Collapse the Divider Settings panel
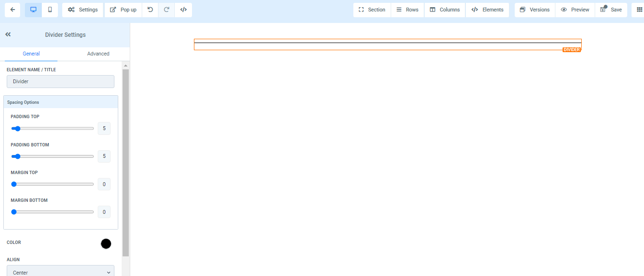This screenshot has height=276, width=644. click(8, 34)
